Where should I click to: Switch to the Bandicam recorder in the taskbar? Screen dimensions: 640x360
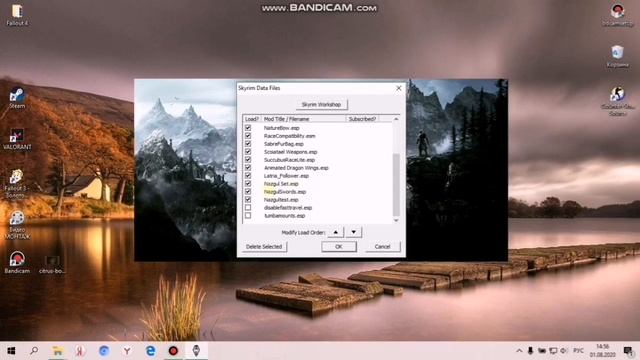point(173,351)
